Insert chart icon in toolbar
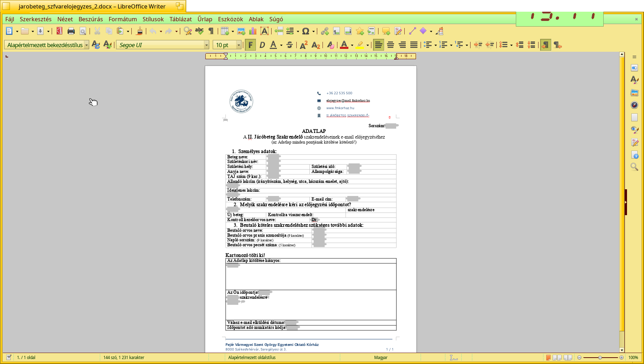The image size is (644, 364). coord(253,31)
